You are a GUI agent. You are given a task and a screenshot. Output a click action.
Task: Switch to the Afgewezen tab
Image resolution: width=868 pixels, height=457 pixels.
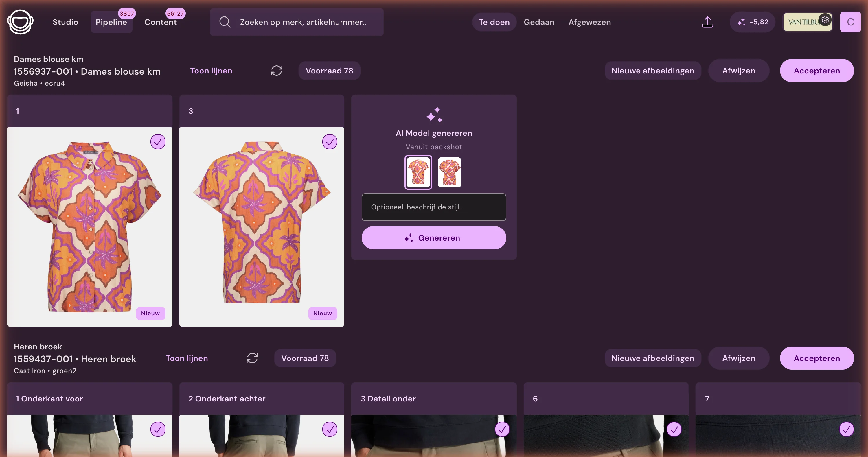589,22
